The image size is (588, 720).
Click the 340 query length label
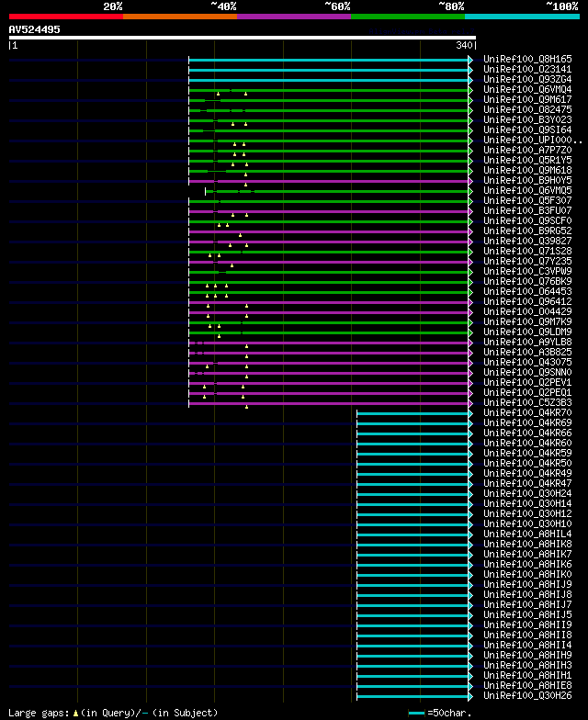pos(464,45)
